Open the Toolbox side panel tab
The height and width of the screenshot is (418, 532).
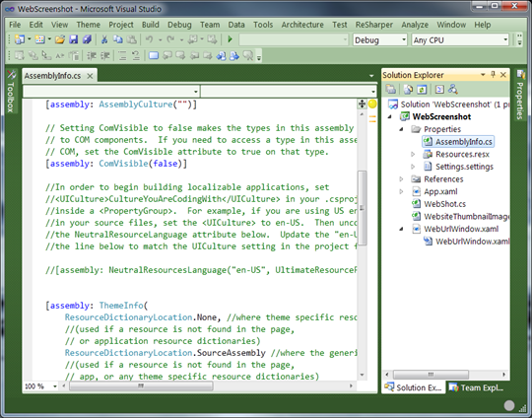tap(11, 92)
